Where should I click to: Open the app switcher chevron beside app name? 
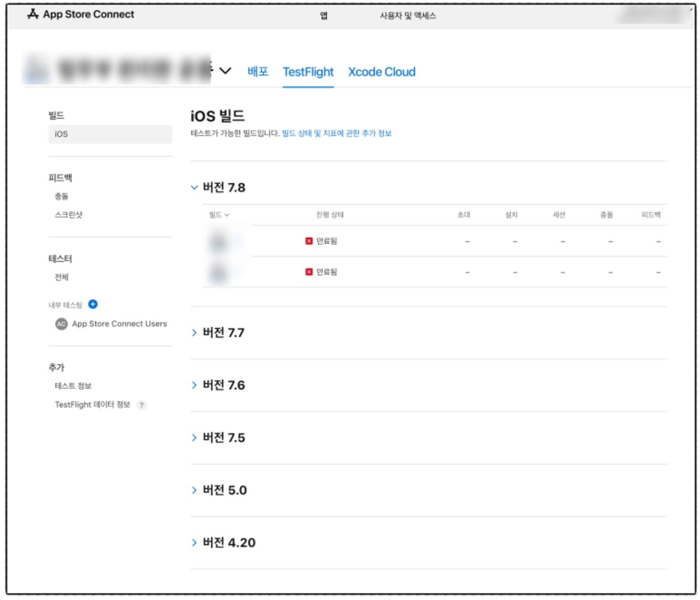(x=225, y=71)
